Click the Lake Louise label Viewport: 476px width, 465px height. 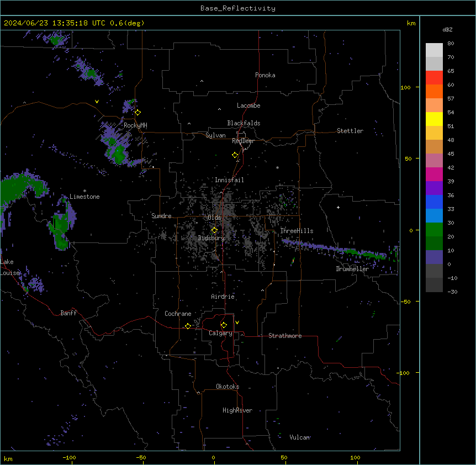[x=10, y=267]
